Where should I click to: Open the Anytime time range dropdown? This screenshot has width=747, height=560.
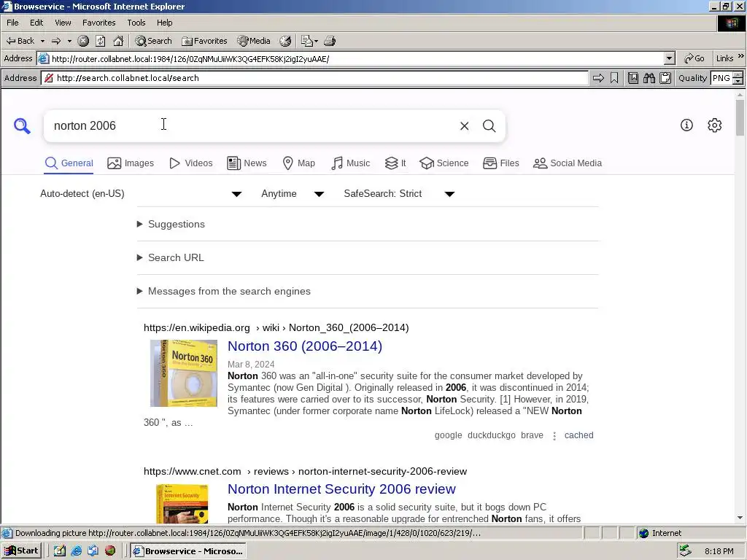click(293, 194)
